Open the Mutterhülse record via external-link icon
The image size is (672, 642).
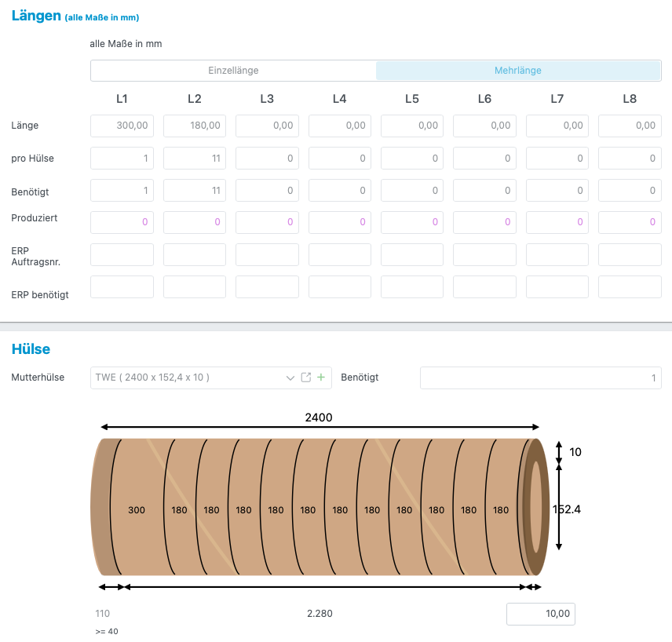coord(306,378)
